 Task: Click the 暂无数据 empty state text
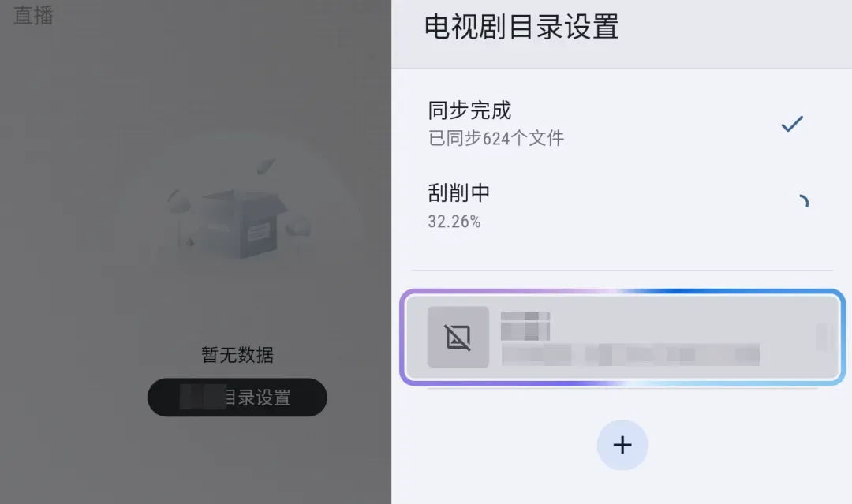pos(237,355)
